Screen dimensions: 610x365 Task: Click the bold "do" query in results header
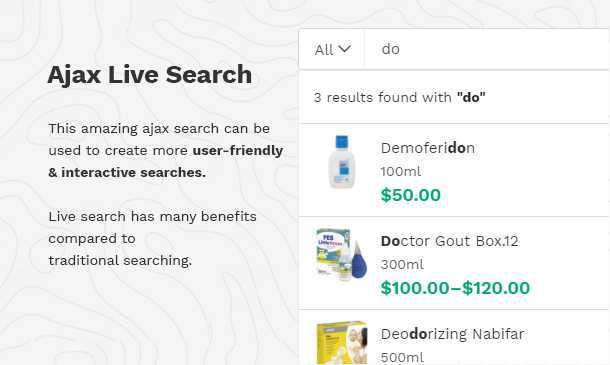471,97
